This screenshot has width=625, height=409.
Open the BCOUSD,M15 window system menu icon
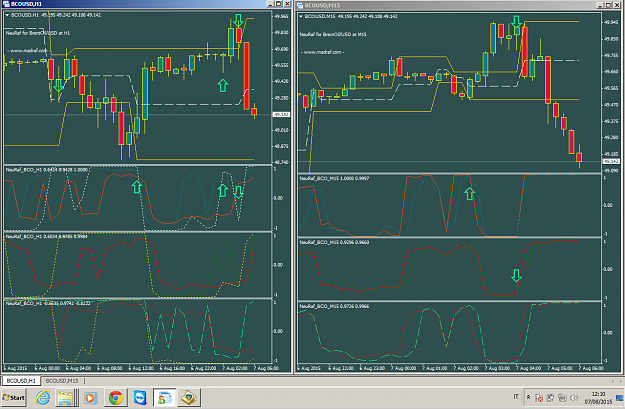[x=300, y=5]
